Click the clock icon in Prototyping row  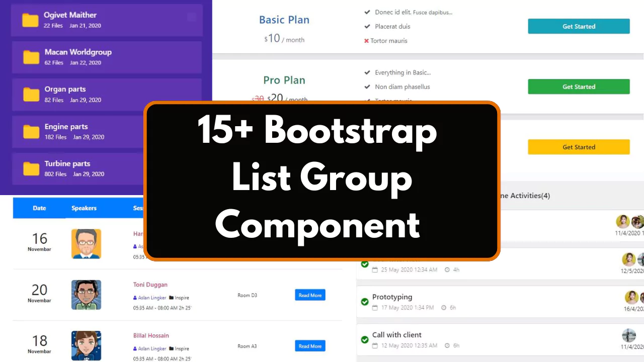(x=444, y=308)
